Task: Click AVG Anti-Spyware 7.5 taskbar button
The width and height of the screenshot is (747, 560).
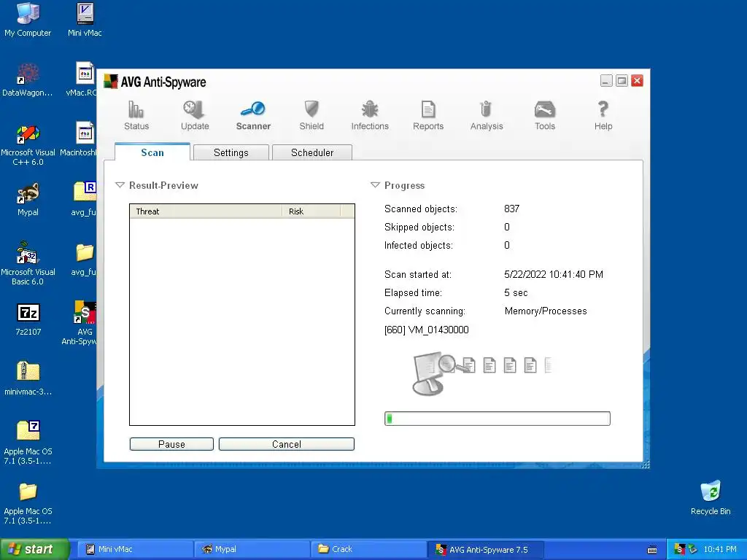Action: point(485,549)
